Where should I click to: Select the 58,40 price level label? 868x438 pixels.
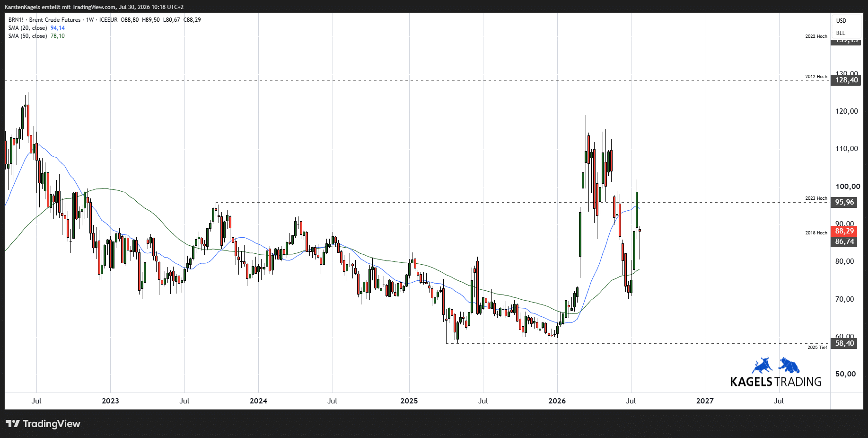click(x=844, y=343)
